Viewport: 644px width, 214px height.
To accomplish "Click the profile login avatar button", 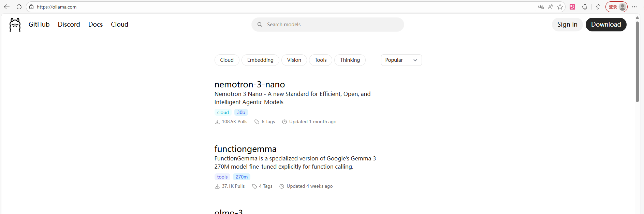I will [616, 7].
